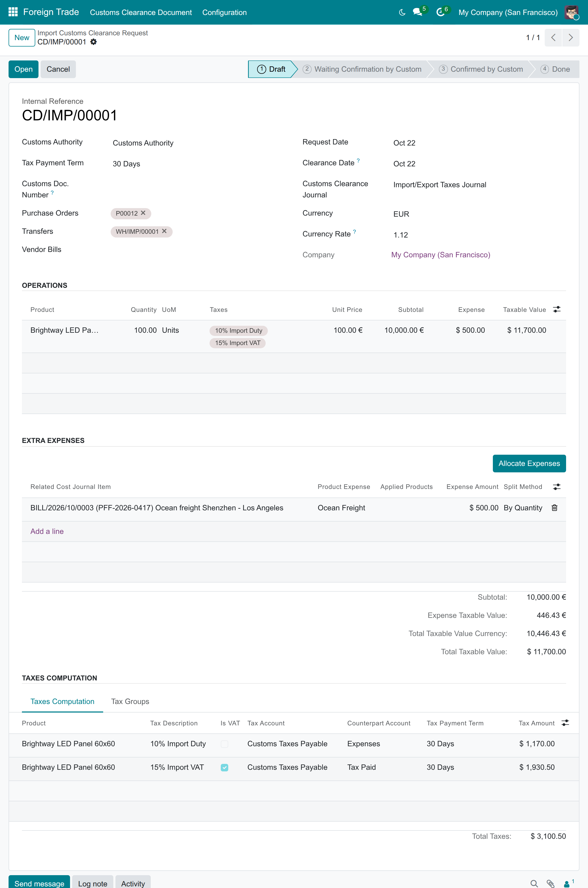Open Extra Expenses column settings icon

coord(557,487)
